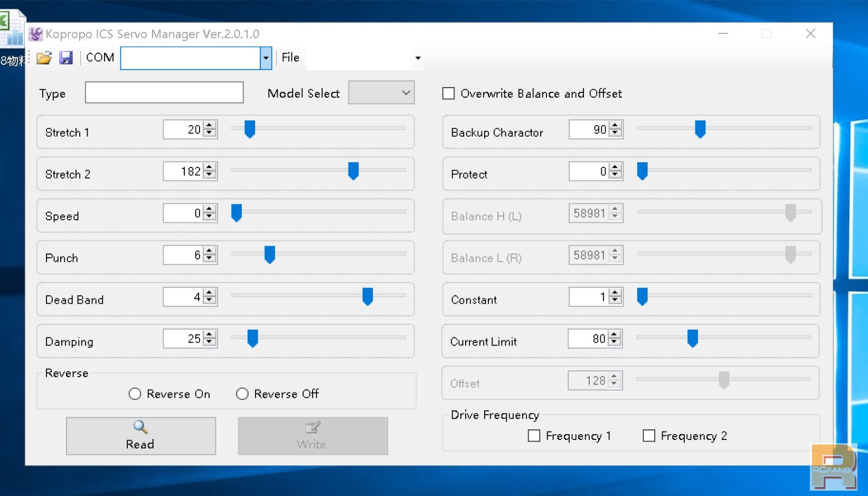Click the Constant slider handle
The height and width of the screenshot is (496, 868).
(642, 296)
